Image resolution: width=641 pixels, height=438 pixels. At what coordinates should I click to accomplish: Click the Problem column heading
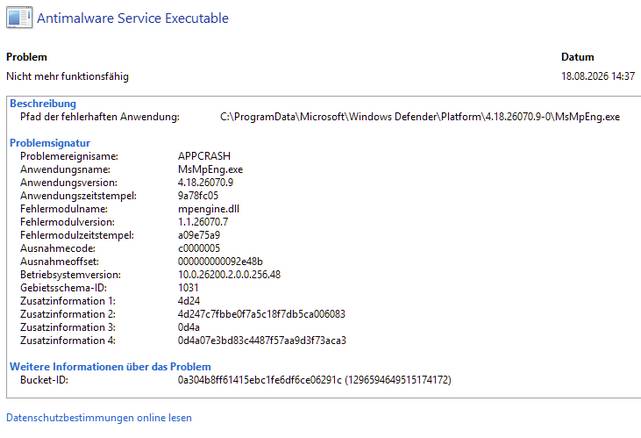tap(27, 57)
